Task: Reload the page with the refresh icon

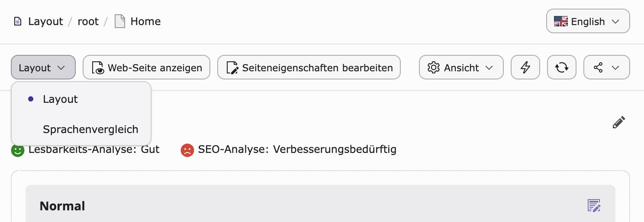Action: click(x=562, y=67)
